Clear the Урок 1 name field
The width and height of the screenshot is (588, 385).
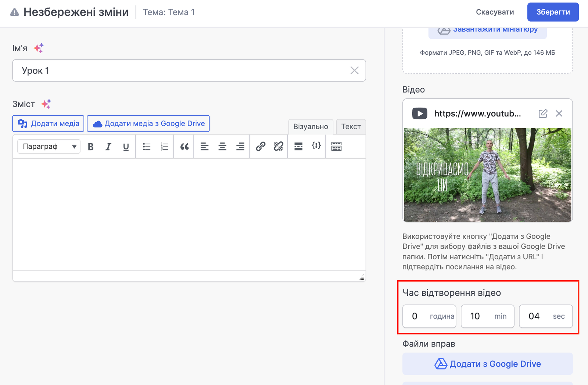pos(354,71)
